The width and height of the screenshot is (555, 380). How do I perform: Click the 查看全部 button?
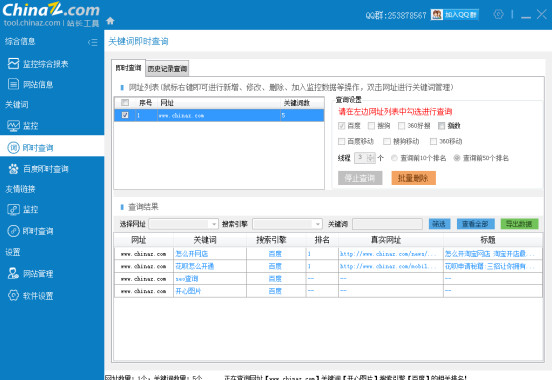click(x=475, y=224)
